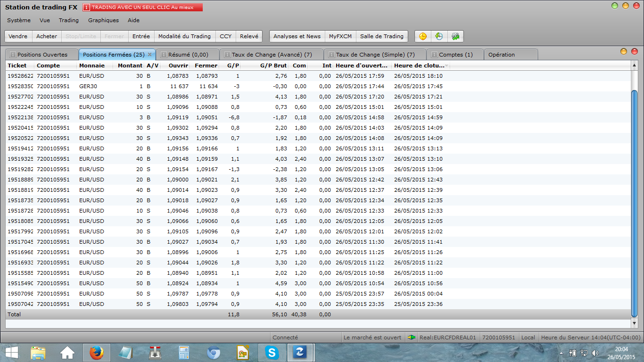
Task: Open Skype from the taskbar
Action: (x=271, y=353)
